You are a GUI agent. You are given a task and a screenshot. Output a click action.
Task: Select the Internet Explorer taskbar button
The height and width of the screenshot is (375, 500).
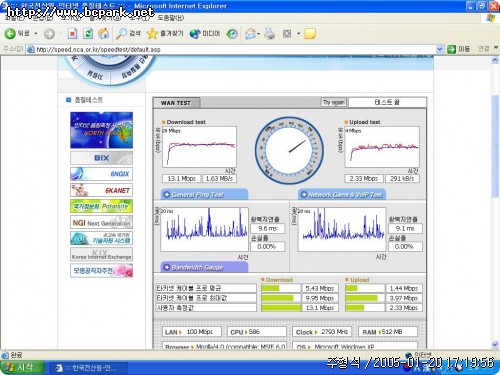[x=89, y=368]
